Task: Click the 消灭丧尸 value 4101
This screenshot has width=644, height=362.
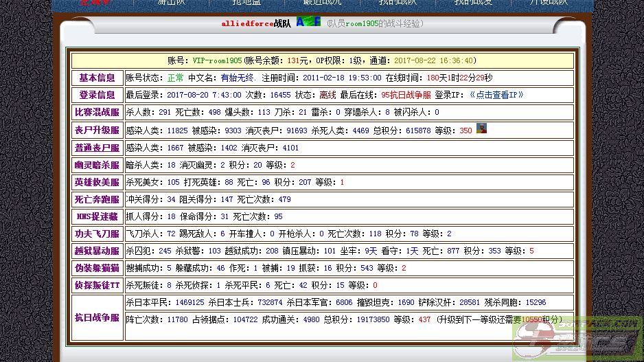Action: tap(290, 148)
